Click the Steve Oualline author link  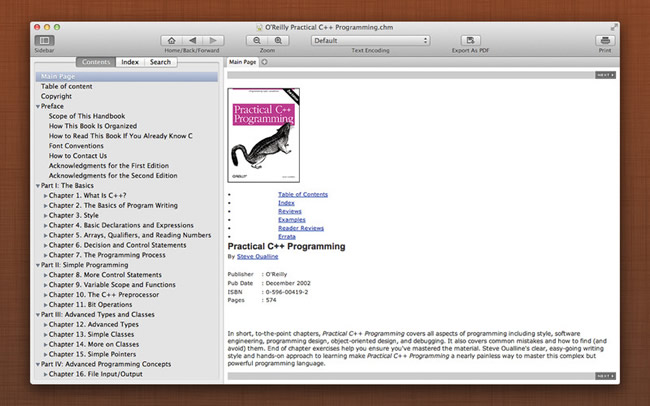click(x=257, y=257)
